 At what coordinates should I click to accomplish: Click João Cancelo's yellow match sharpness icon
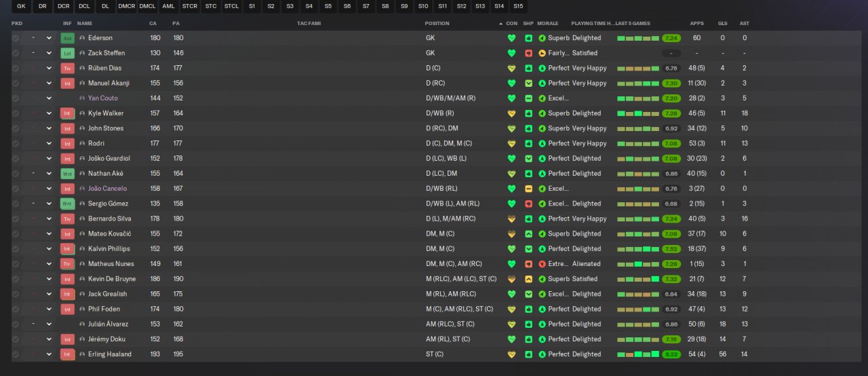click(528, 188)
